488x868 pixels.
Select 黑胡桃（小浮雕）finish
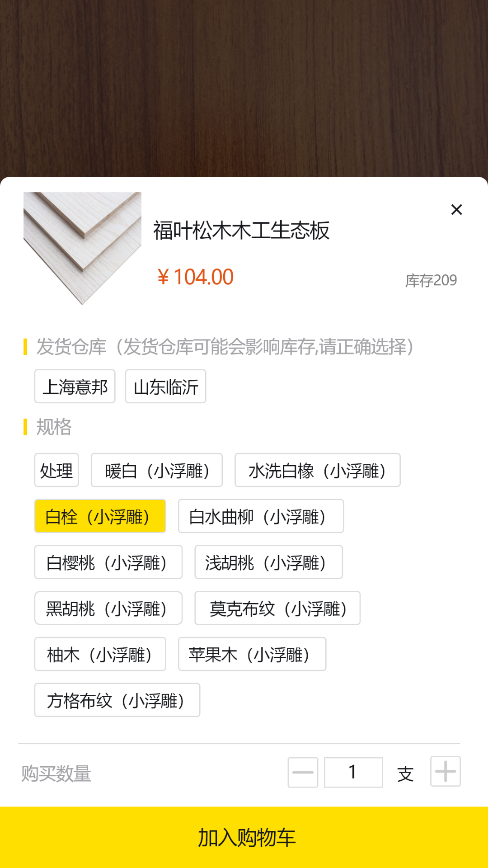[108, 609]
